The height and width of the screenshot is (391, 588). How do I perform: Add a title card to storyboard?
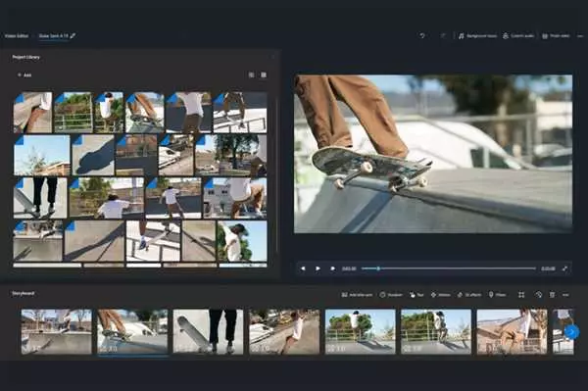[357, 295]
